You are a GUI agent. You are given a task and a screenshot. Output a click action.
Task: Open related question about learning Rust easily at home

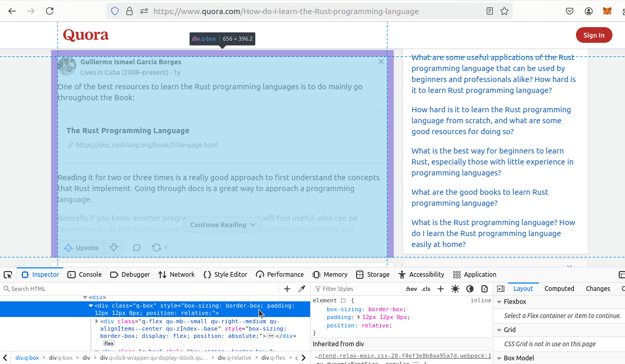tap(493, 233)
